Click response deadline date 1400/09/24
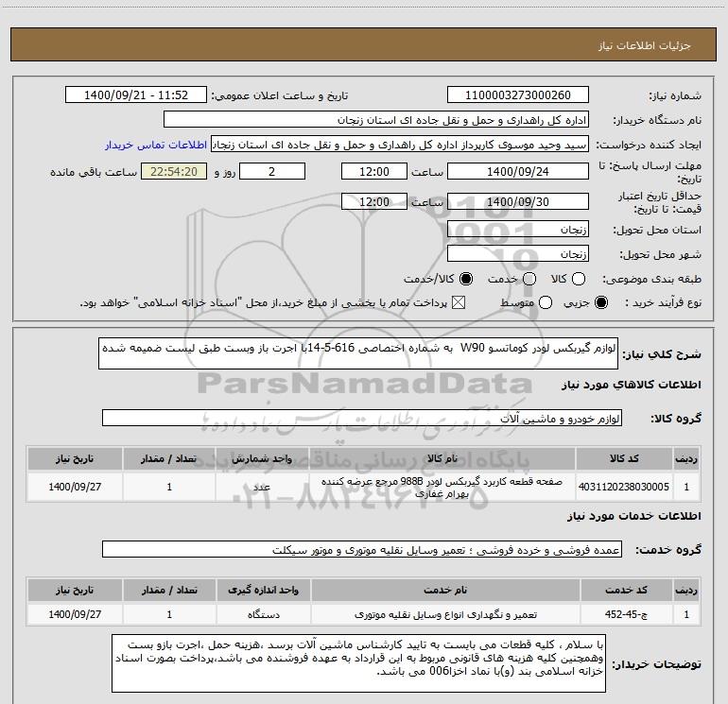728x704 pixels. coord(518,171)
